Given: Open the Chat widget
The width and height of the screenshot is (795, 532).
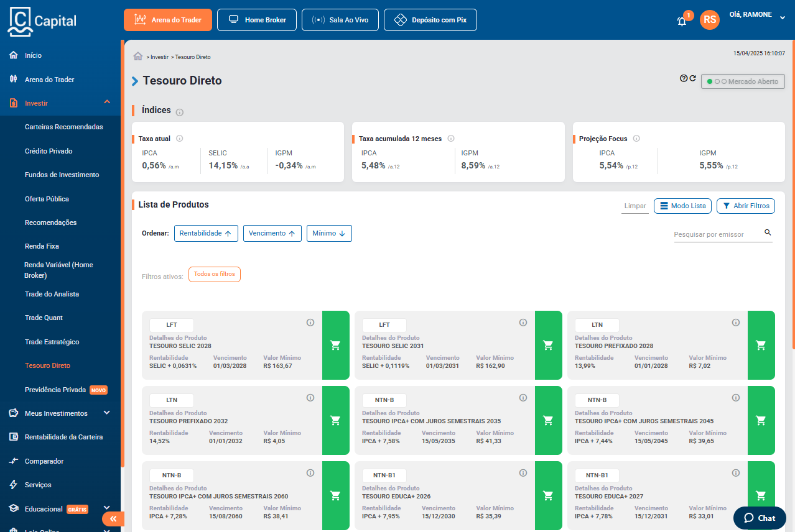Looking at the screenshot, I should point(760,518).
